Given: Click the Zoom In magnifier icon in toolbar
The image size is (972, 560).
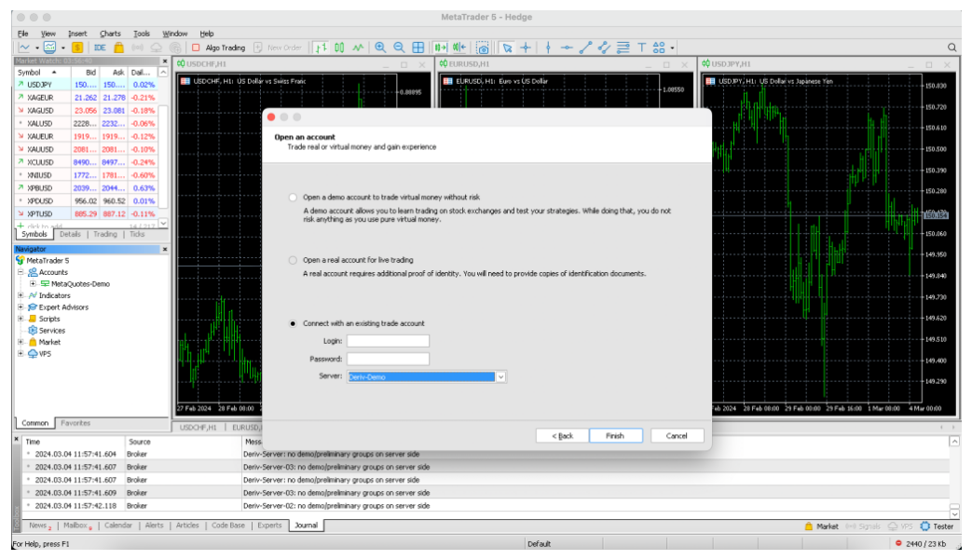Looking at the screenshot, I should 380,48.
